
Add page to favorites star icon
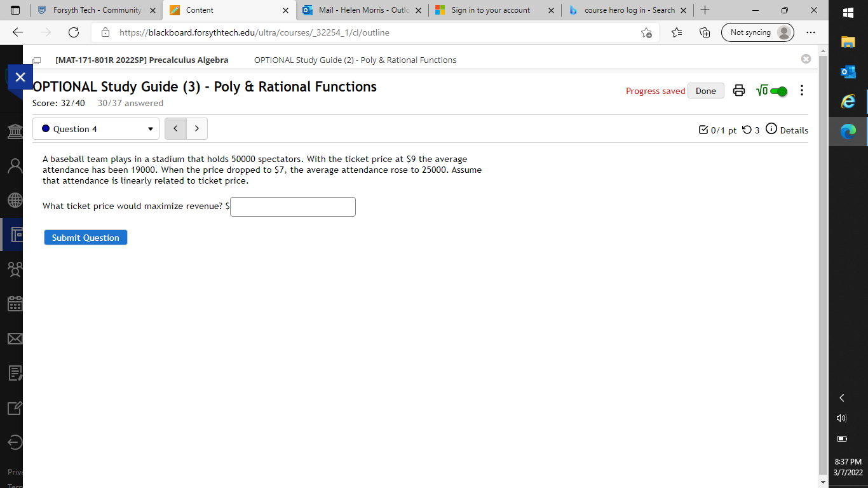click(646, 32)
